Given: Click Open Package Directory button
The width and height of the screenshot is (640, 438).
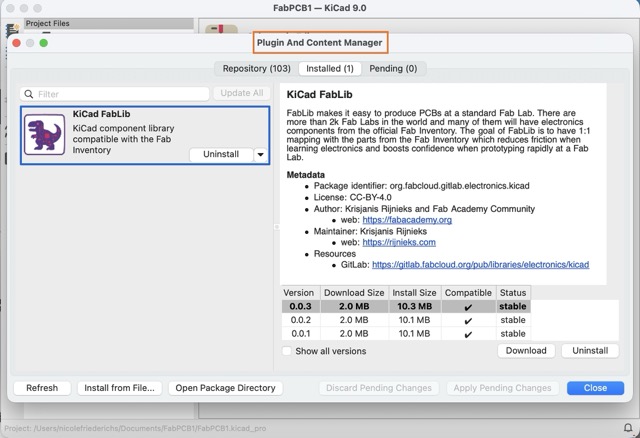Looking at the screenshot, I should pos(225,388).
